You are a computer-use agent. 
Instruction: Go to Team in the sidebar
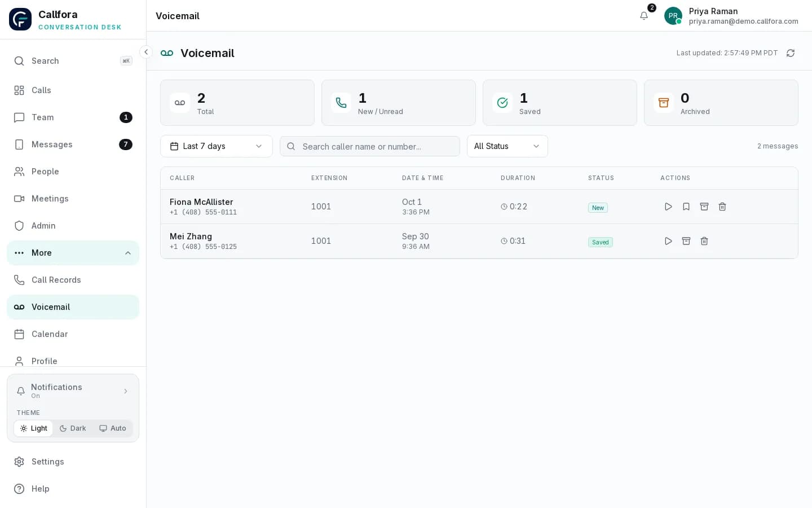pos(73,117)
